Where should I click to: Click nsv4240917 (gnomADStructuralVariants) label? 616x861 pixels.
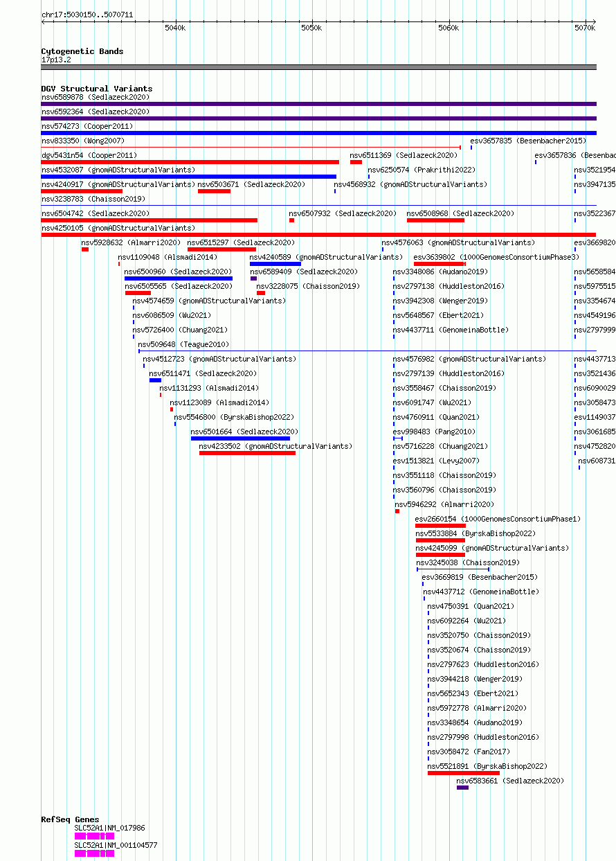tap(118, 184)
